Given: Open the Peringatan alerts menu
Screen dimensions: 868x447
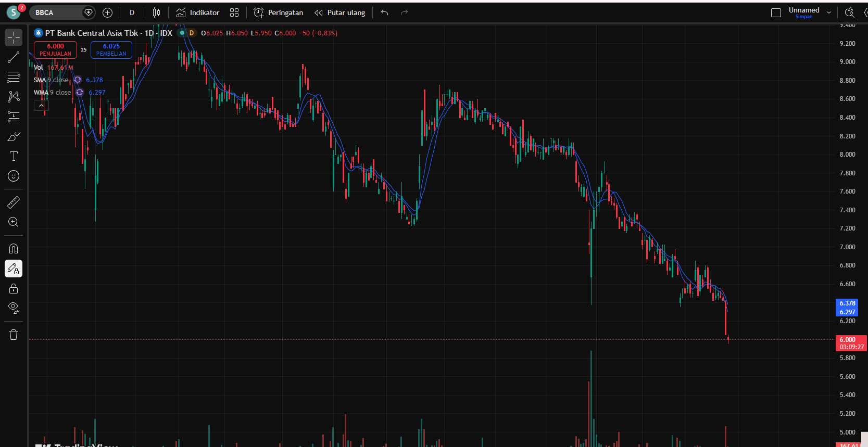Looking at the screenshot, I should click(x=279, y=12).
